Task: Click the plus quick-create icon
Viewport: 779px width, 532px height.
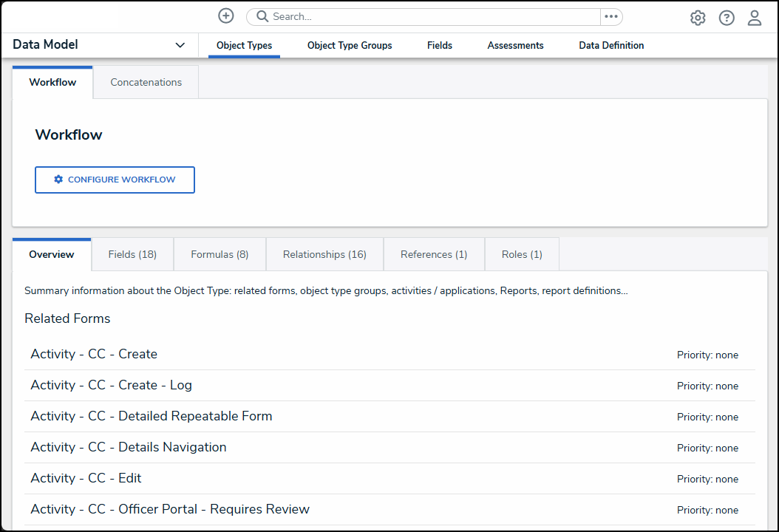Action: (226, 16)
